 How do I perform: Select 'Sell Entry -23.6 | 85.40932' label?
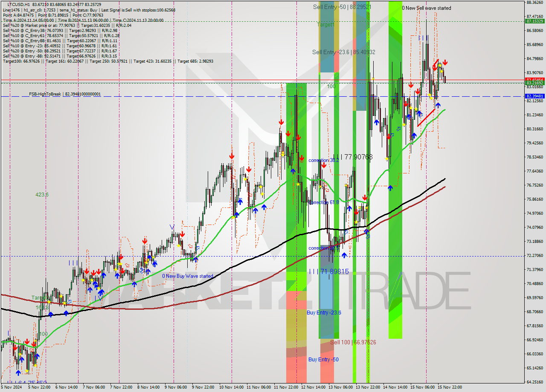click(x=344, y=52)
